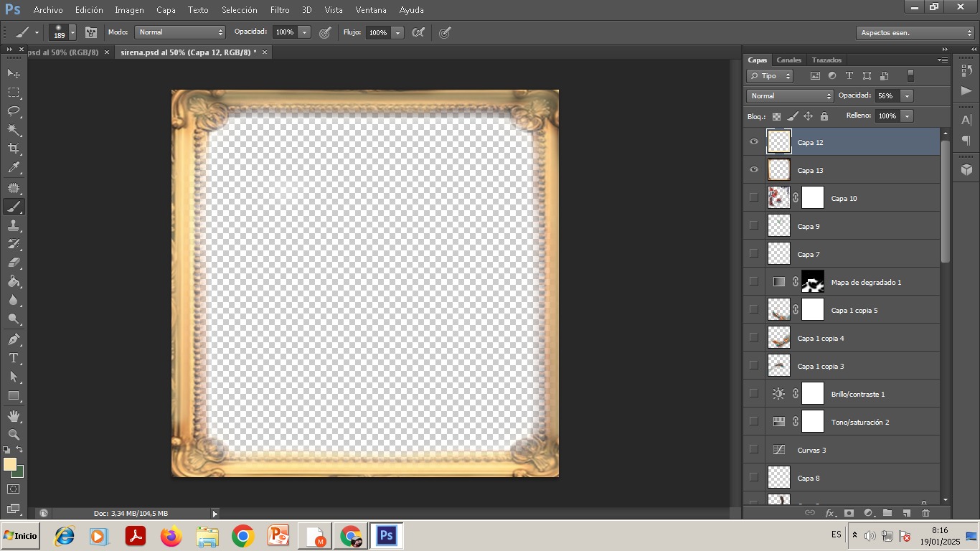Select the Healing Brush tool
Screen dimensions: 980x551
click(14, 188)
